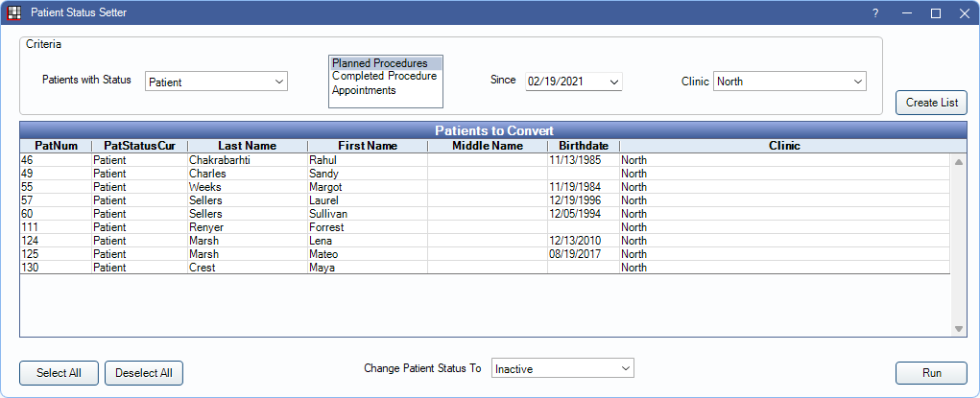Click the Patient Status Setter app icon
The height and width of the screenshot is (398, 980).
coord(13,13)
